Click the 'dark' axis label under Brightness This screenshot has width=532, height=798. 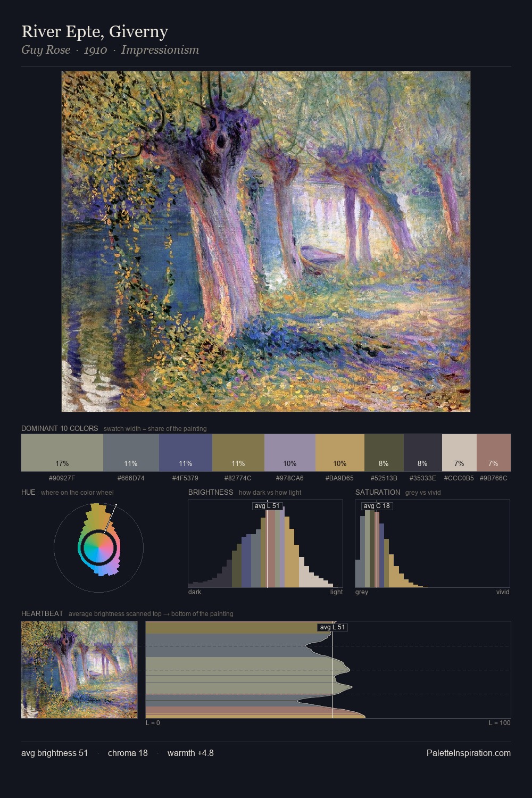pyautogui.click(x=195, y=592)
